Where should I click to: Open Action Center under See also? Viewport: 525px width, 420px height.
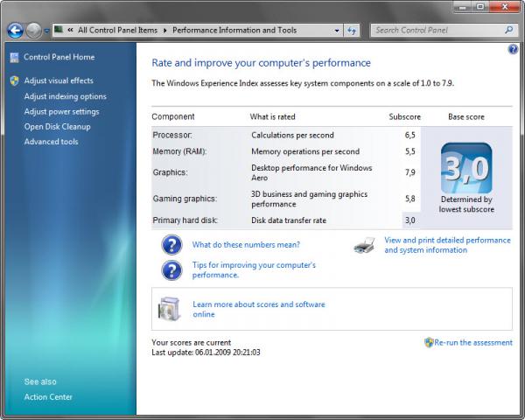(48, 397)
